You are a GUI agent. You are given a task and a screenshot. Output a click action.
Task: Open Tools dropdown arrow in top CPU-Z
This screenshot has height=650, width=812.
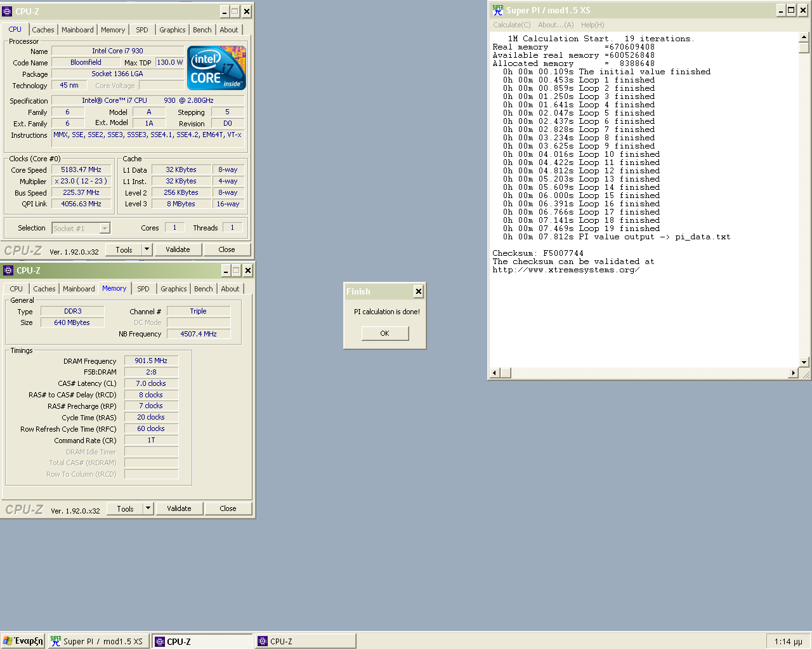coord(147,249)
